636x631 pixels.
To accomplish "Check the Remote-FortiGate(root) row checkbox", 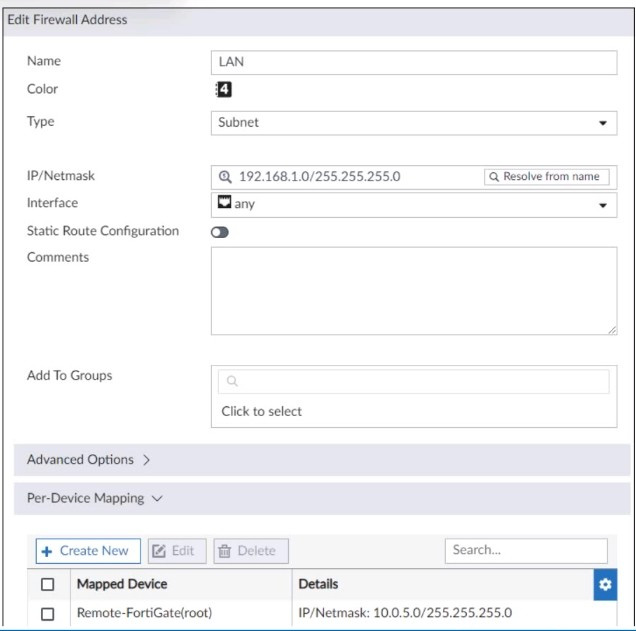I will coord(47,614).
